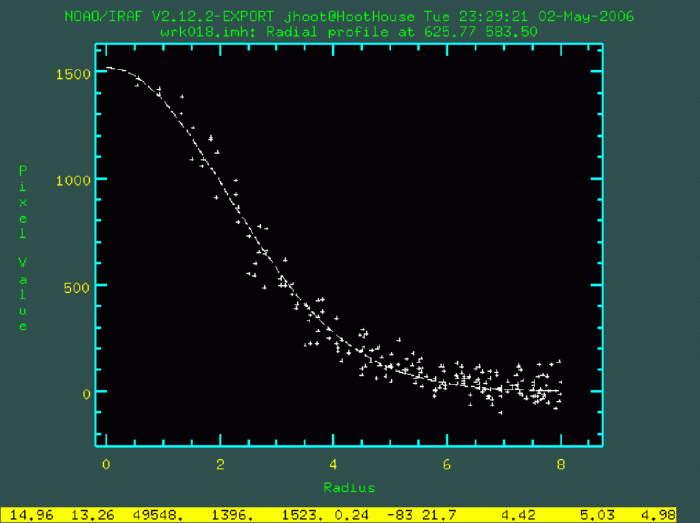Click the 14.96 value in status bar
The image size is (700, 523).
pyautogui.click(x=31, y=515)
